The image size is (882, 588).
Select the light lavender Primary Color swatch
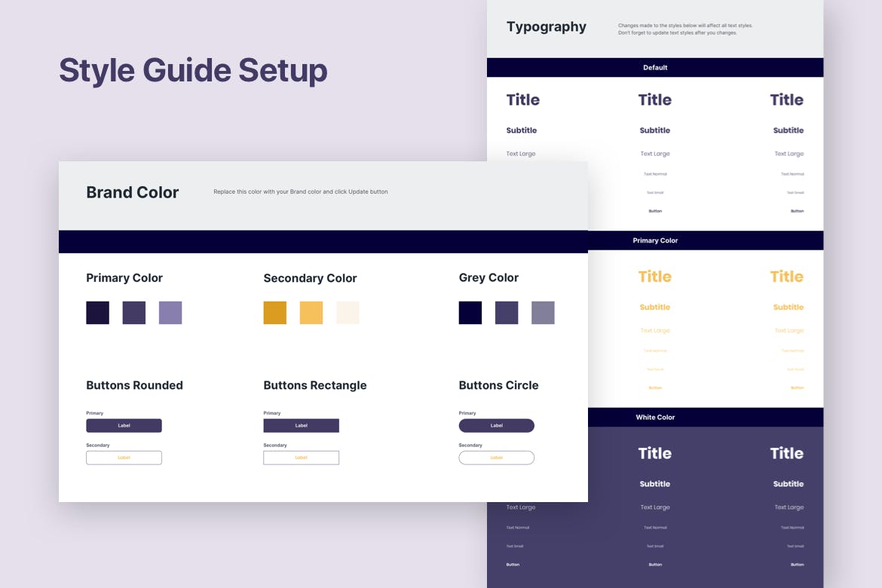[x=170, y=313]
